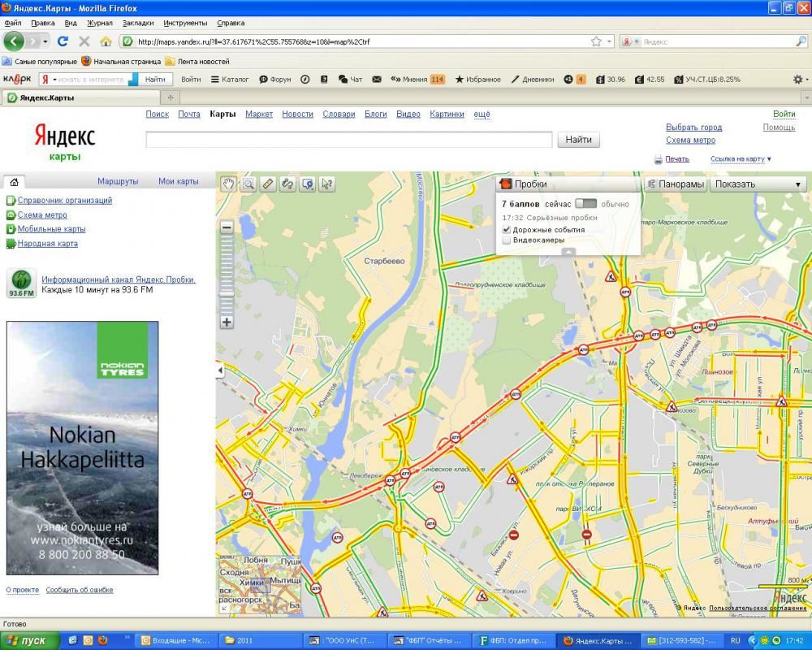The image size is (812, 650).
Task: Open the Инструменты menu
Action: (185, 23)
